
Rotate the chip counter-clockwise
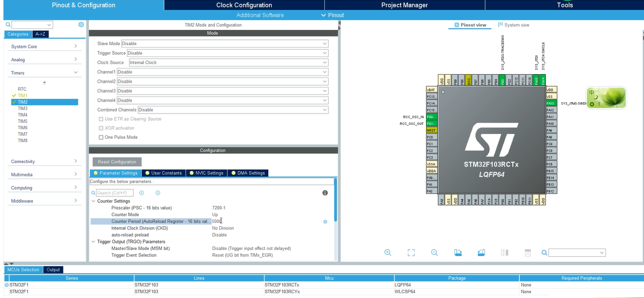[481, 253]
